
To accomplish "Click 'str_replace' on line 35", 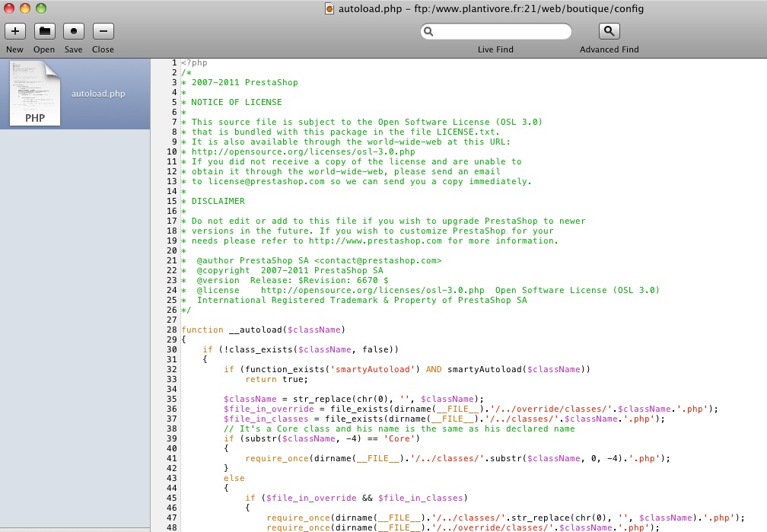I will pyautogui.click(x=322, y=399).
